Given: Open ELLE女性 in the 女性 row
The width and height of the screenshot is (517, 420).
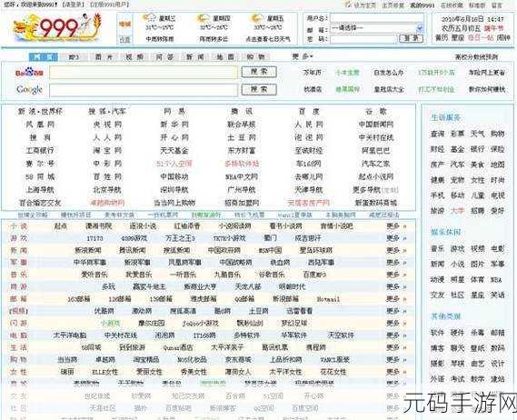Looking at the screenshot, I should pos(104,372).
